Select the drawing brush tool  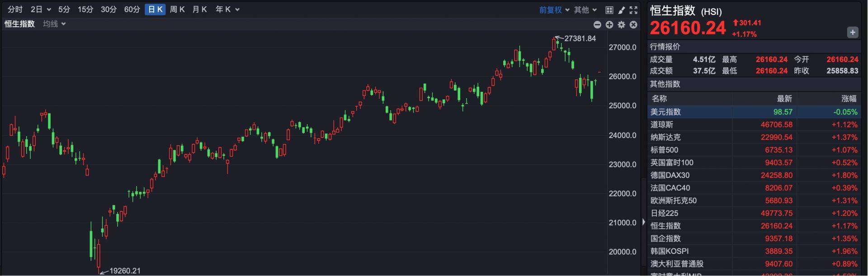(622, 10)
